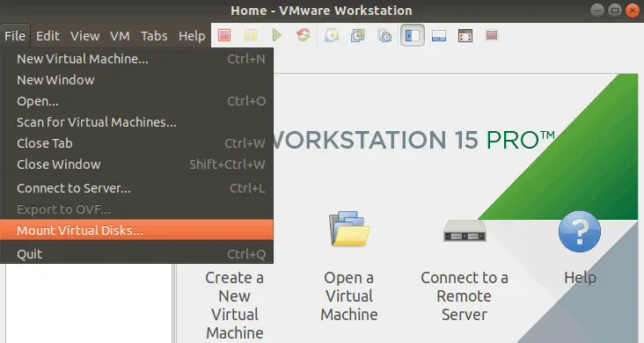
Task: Open the folder icon for Open a Virtual Machine
Action: click(349, 229)
